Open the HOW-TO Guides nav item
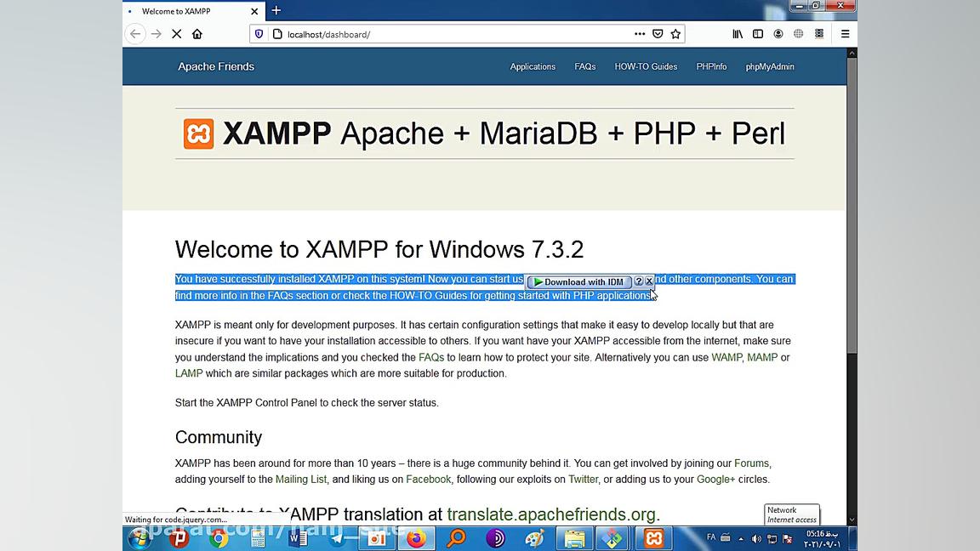Screen dimensions: 980x551 (646, 66)
